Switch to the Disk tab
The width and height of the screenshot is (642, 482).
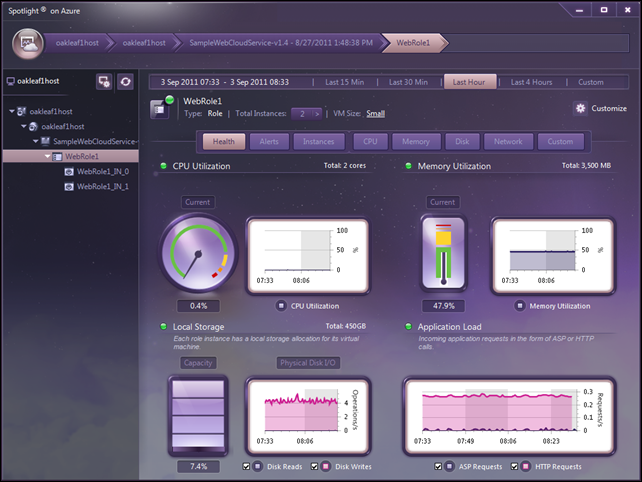(x=462, y=142)
